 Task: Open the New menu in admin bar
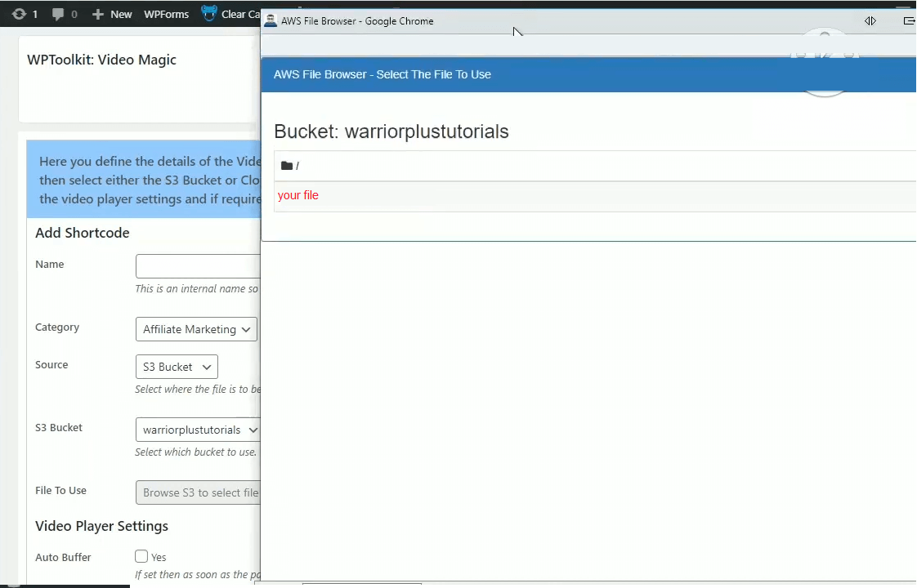tap(121, 14)
